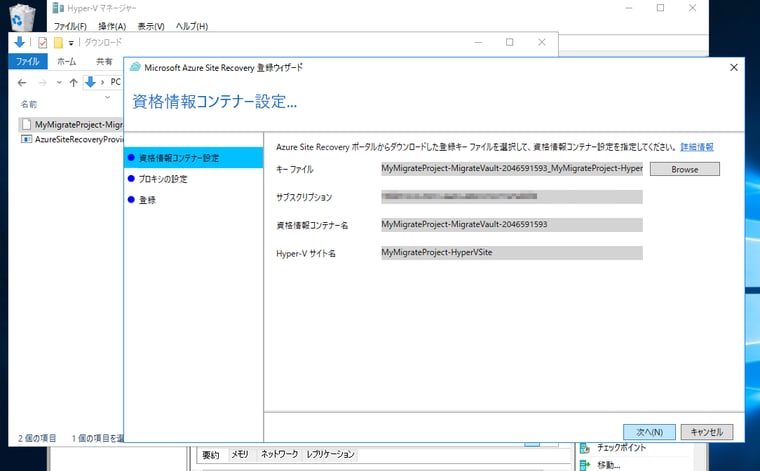Click the Browse button for key file
760x471 pixels.
point(684,169)
